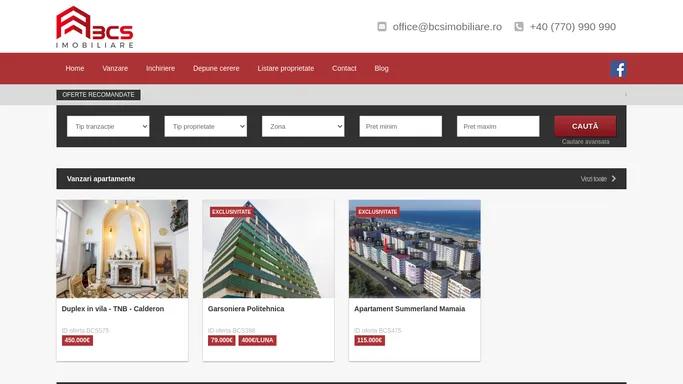Click the office@bcsimobiliare.ro email link
The height and width of the screenshot is (384, 683).
447,27
